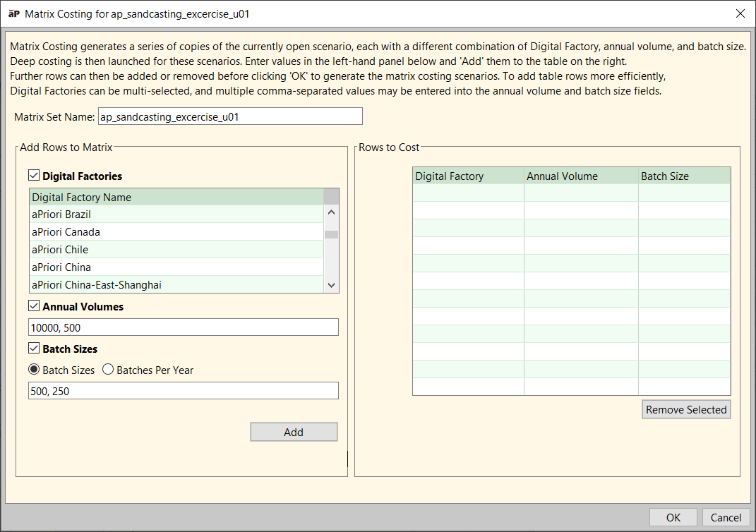
Task: Select the Batch Sizes radio option
Action: point(34,370)
